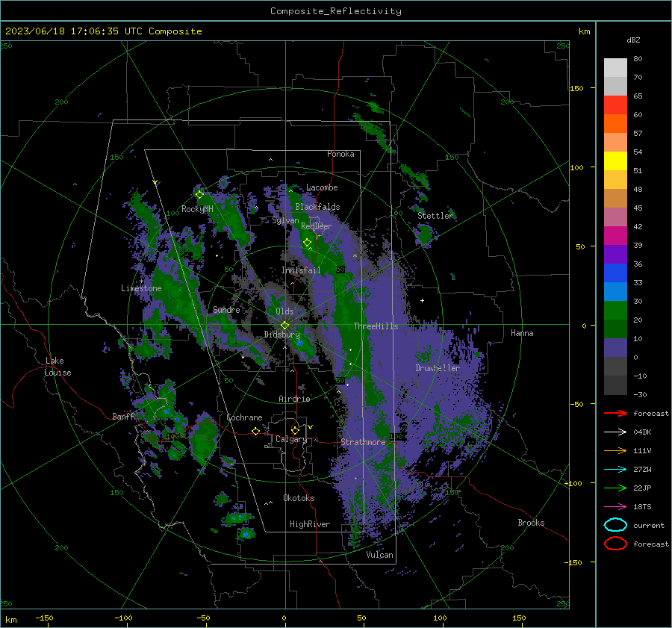Click the Sylvan label on the map
The height and width of the screenshot is (628, 672).
[285, 220]
